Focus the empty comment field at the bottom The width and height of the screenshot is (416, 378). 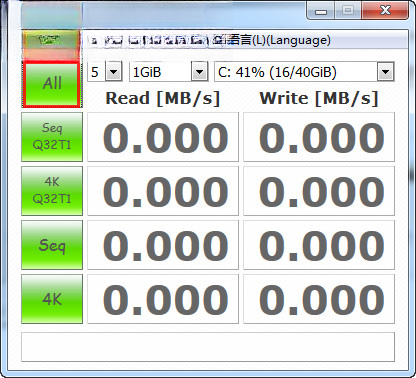click(208, 347)
